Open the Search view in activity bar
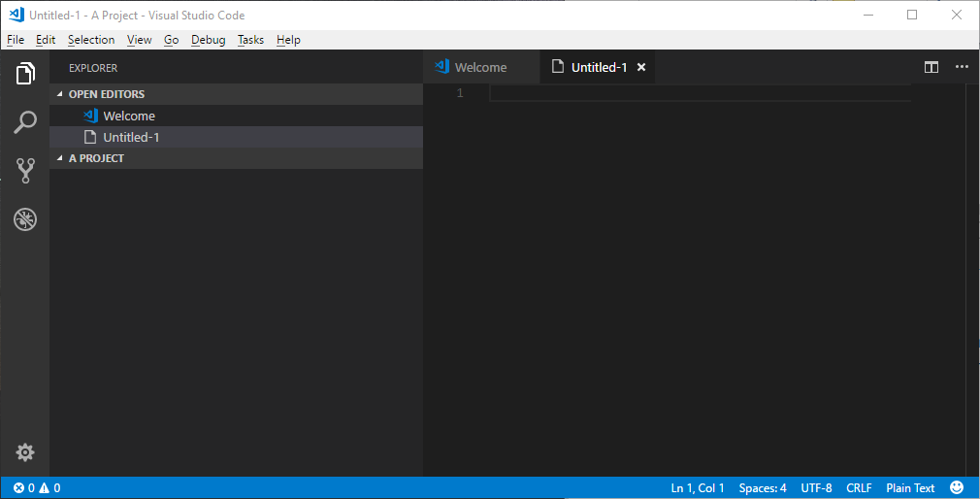The image size is (980, 499). tap(25, 122)
